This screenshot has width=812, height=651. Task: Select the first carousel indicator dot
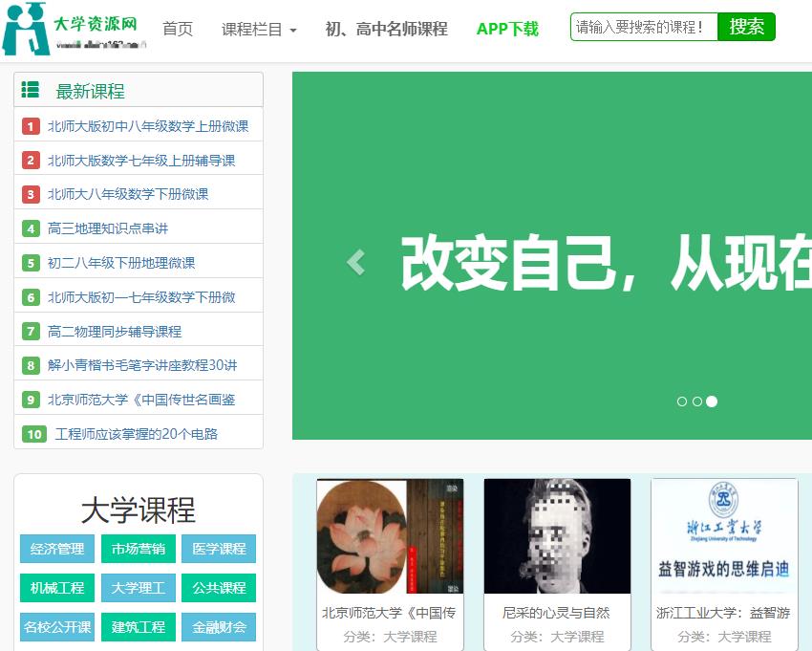point(682,401)
